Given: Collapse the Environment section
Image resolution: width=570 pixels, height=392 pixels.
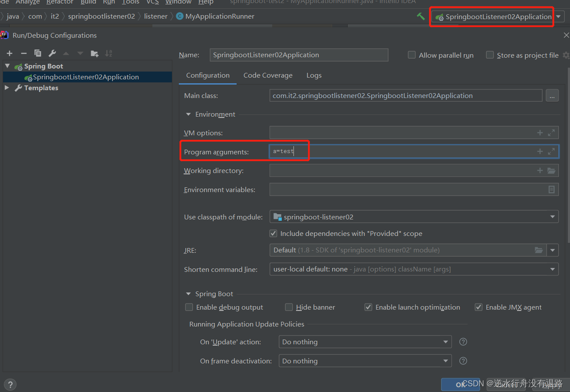Looking at the screenshot, I should (x=188, y=114).
